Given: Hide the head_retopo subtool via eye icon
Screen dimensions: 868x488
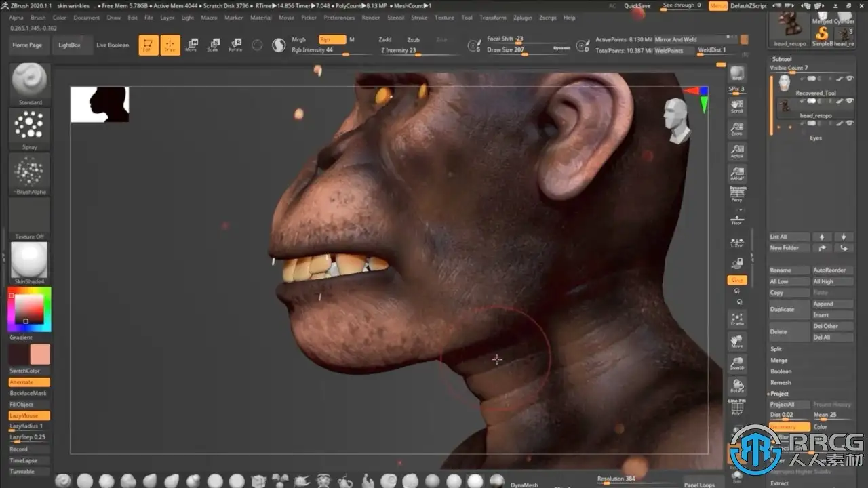Looking at the screenshot, I should pyautogui.click(x=850, y=101).
